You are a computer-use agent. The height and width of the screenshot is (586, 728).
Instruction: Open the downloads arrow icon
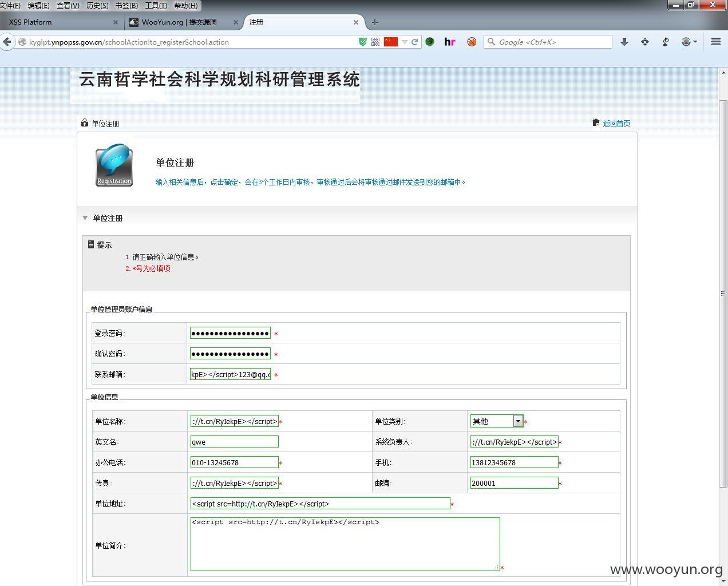[624, 42]
